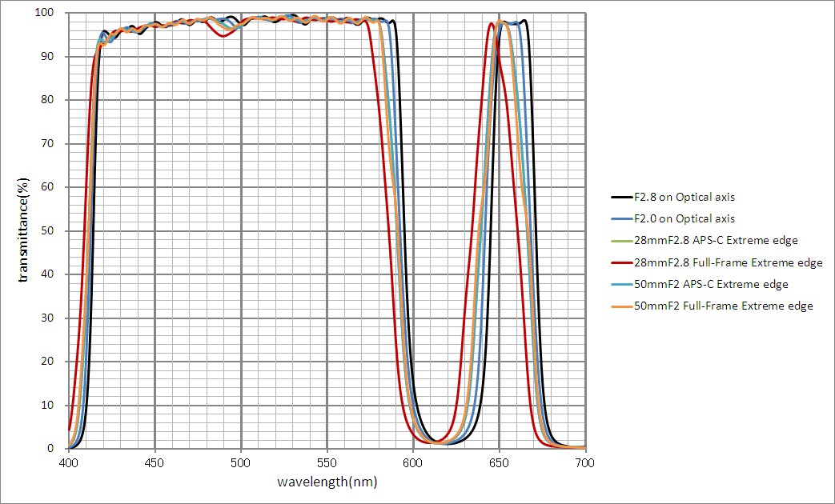Click the 550 wavelength tick label
Screen dimensions: 835x504
[327, 463]
